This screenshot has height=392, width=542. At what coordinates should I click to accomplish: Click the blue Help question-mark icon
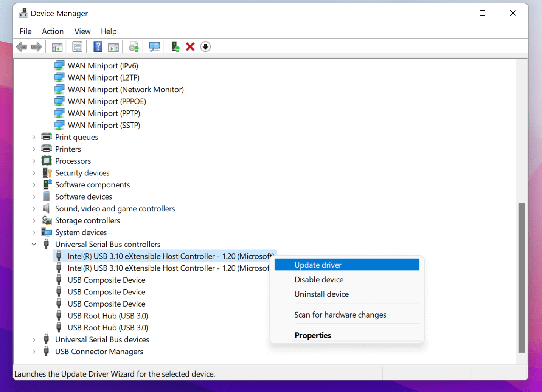tap(98, 47)
